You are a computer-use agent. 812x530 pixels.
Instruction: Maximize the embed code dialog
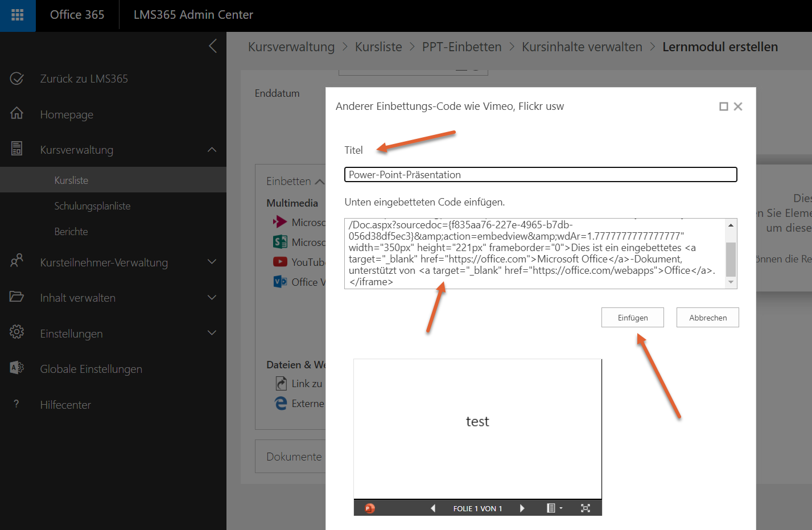click(x=723, y=106)
